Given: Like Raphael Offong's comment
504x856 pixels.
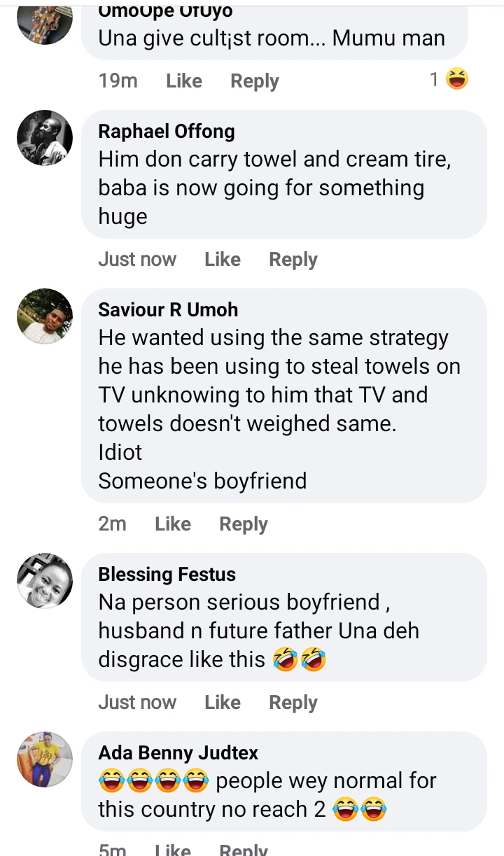Looking at the screenshot, I should 222,260.
